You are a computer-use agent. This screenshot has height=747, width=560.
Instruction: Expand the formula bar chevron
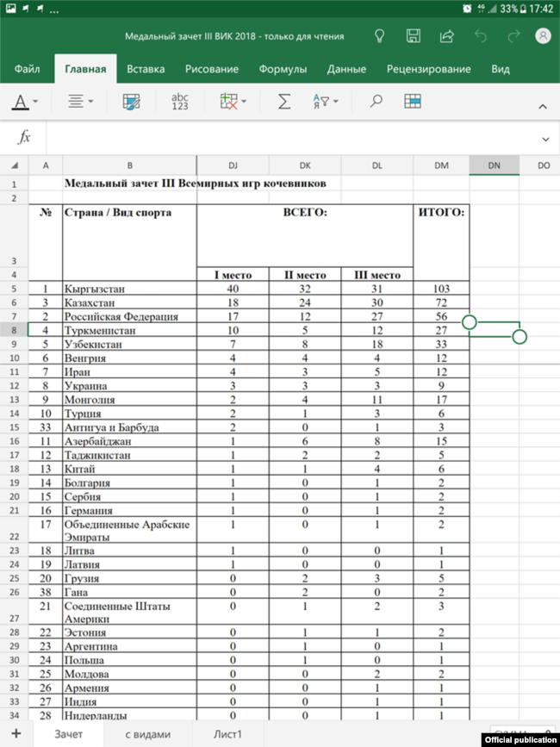pyautogui.click(x=545, y=140)
